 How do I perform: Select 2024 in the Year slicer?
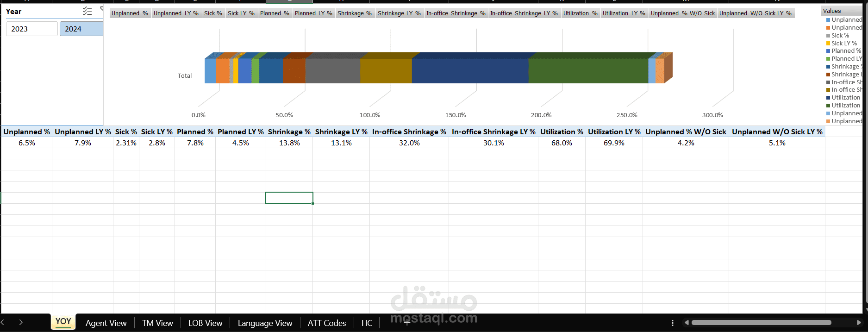pos(81,29)
